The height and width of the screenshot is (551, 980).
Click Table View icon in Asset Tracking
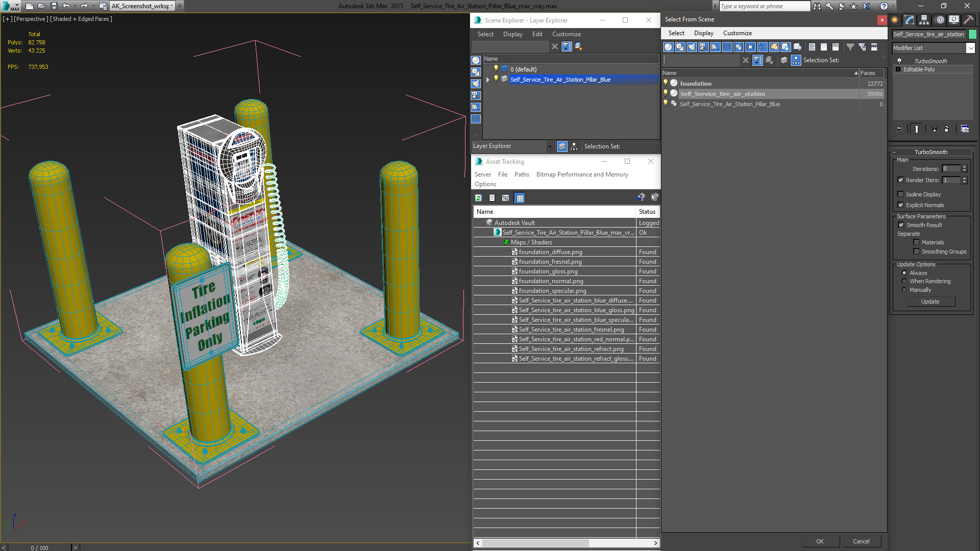pos(520,198)
